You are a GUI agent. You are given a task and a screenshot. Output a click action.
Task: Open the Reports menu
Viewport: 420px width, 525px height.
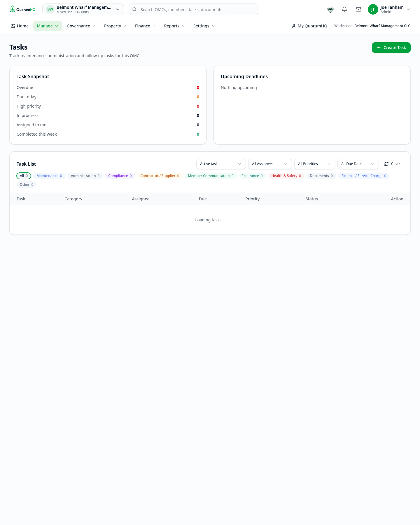[174, 26]
